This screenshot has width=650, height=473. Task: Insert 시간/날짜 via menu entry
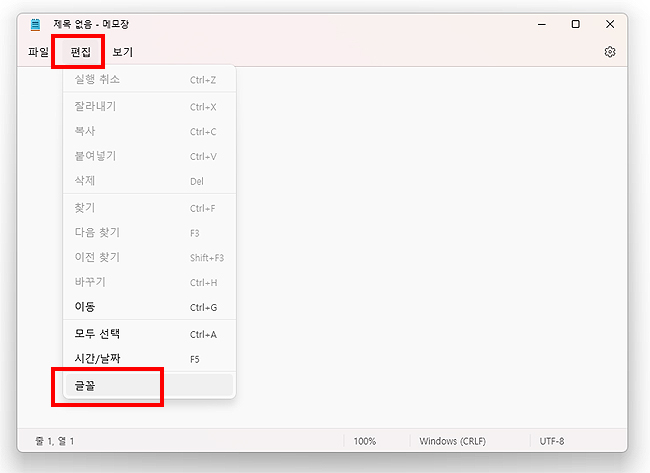149,359
